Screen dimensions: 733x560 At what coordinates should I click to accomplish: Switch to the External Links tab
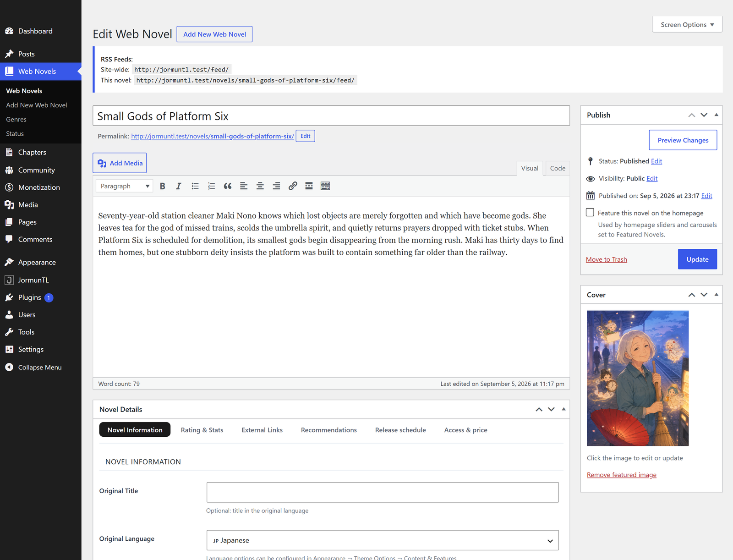click(262, 430)
